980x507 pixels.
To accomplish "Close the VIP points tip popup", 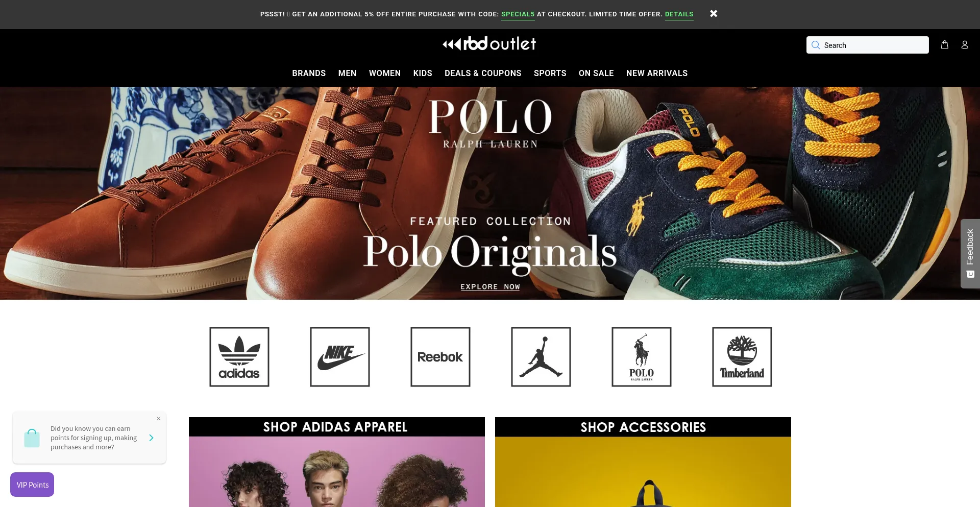I will 159,419.
